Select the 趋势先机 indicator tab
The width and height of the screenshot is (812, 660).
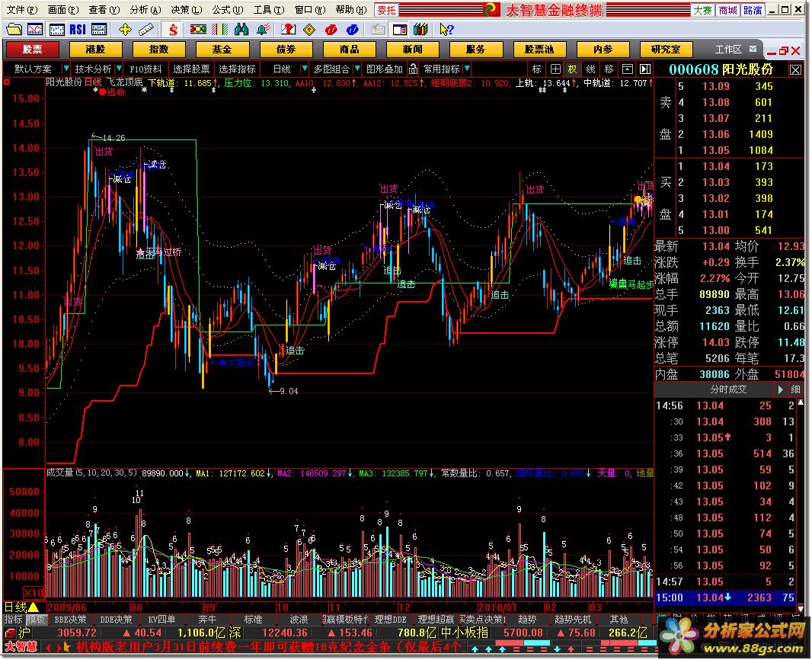[x=572, y=619]
